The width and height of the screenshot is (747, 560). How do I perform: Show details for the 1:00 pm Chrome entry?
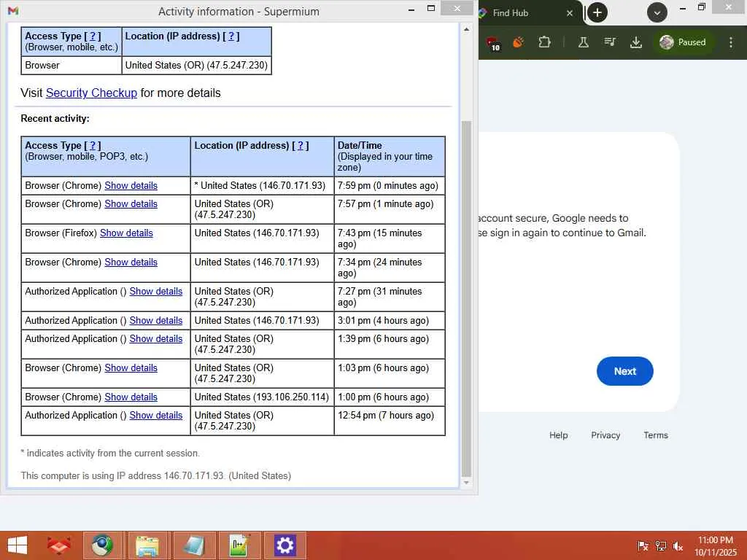(131, 397)
